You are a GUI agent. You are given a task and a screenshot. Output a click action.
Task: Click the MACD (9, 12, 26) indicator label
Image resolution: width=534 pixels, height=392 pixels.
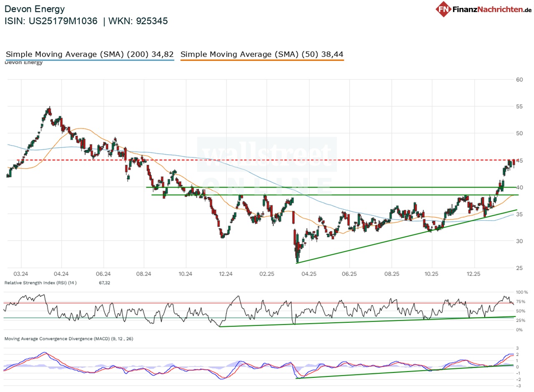point(68,339)
